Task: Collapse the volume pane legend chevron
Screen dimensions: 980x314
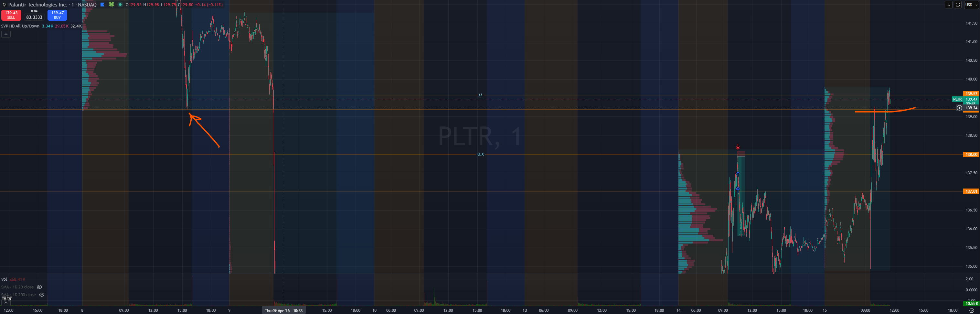Action: tap(6, 303)
